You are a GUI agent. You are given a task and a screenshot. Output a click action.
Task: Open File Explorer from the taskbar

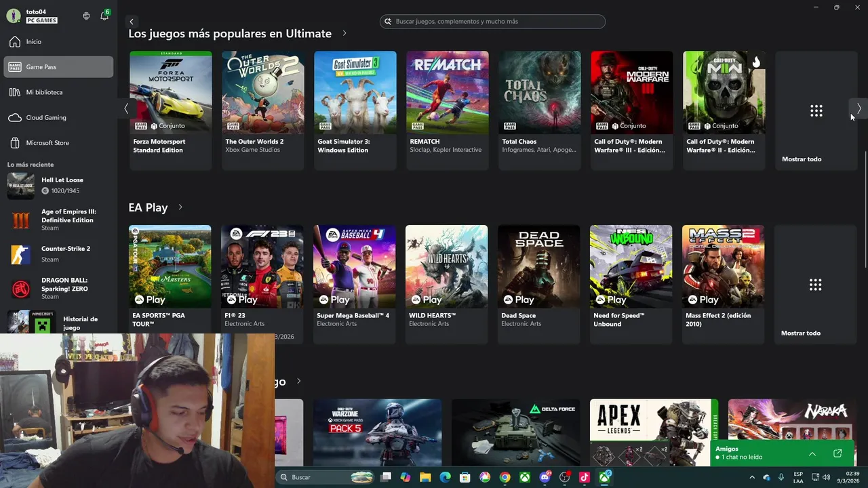(425, 477)
